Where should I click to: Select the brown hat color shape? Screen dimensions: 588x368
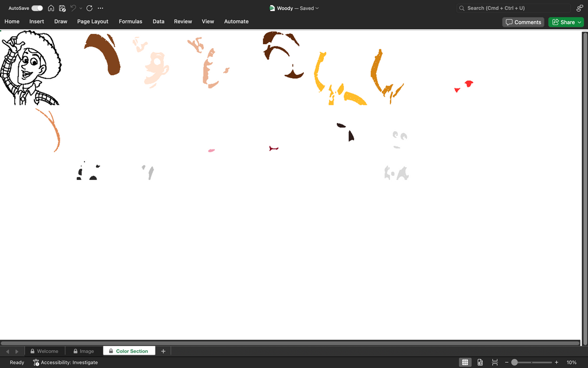tap(103, 54)
